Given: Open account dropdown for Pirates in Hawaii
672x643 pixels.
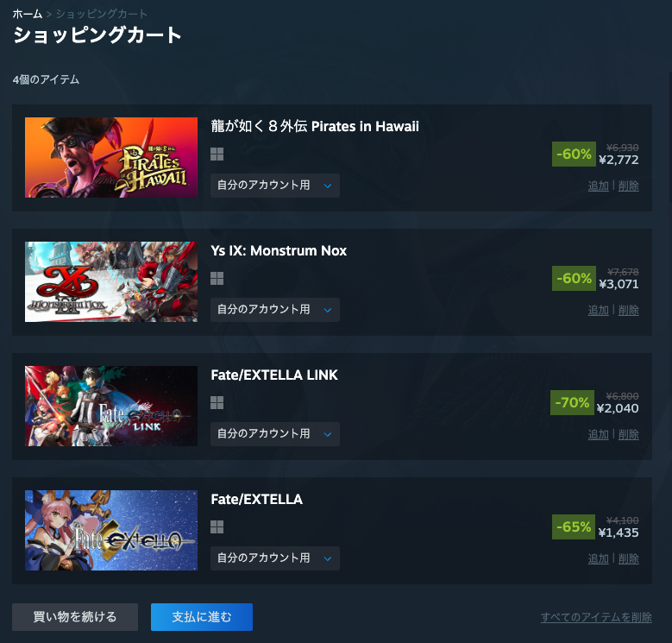Looking at the screenshot, I should coord(274,186).
